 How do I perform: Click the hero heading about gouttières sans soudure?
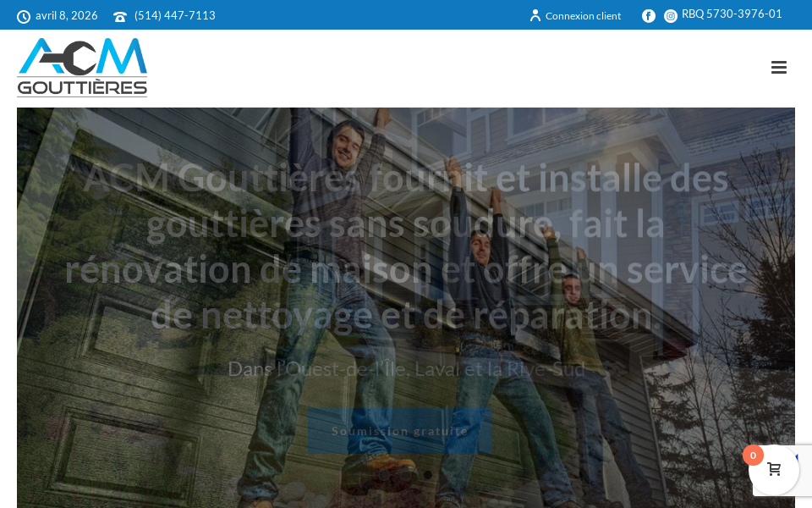click(406, 246)
